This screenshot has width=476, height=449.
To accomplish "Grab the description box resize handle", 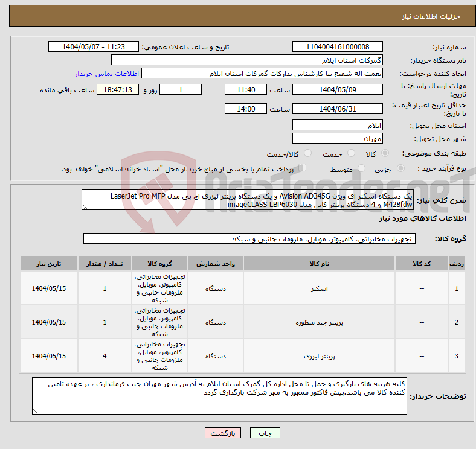I will [x=85, y=206].
